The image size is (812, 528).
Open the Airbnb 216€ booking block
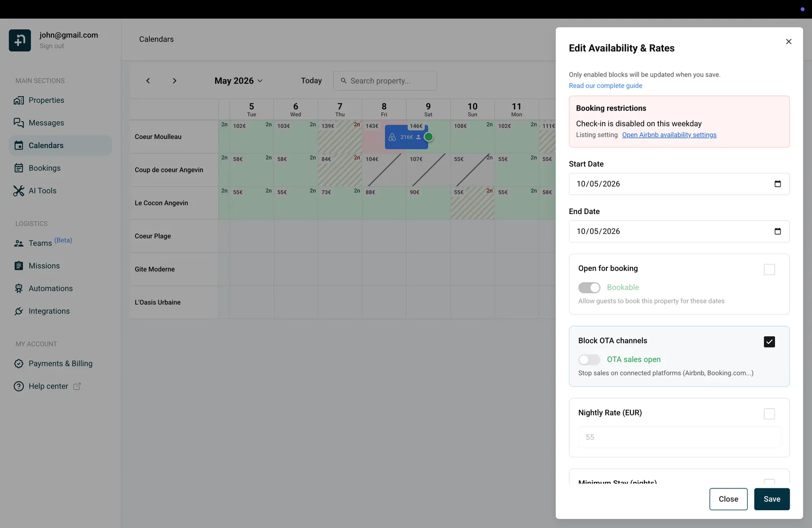pos(406,137)
